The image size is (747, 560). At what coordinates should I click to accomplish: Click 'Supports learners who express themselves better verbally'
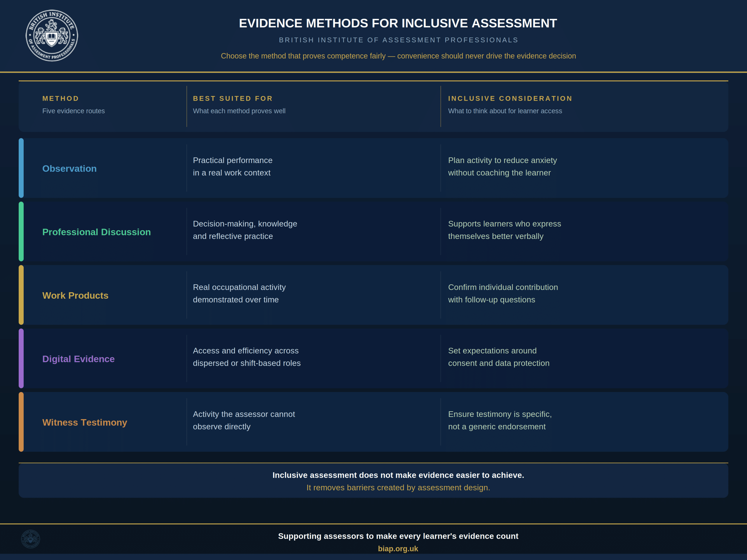coord(505,230)
